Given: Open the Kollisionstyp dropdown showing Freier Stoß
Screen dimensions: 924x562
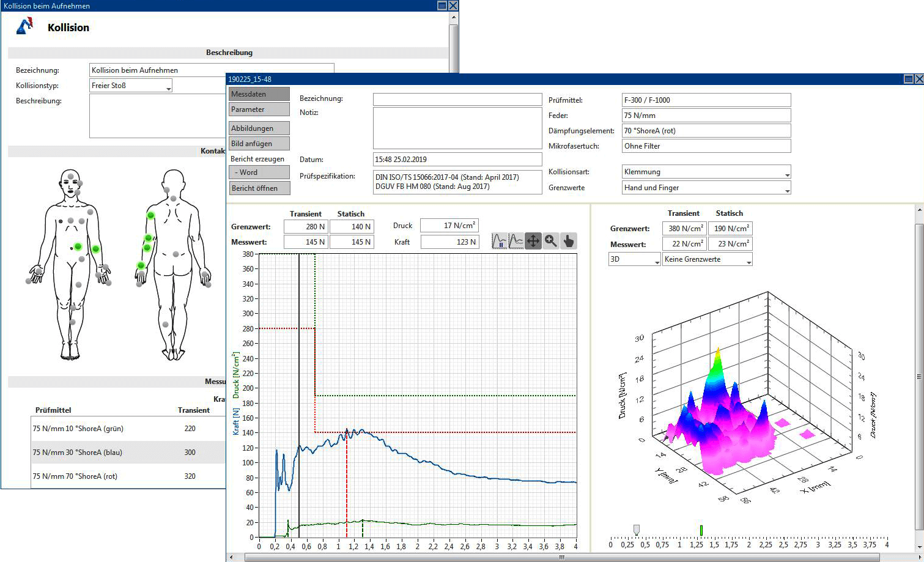Looking at the screenshot, I should (131, 86).
